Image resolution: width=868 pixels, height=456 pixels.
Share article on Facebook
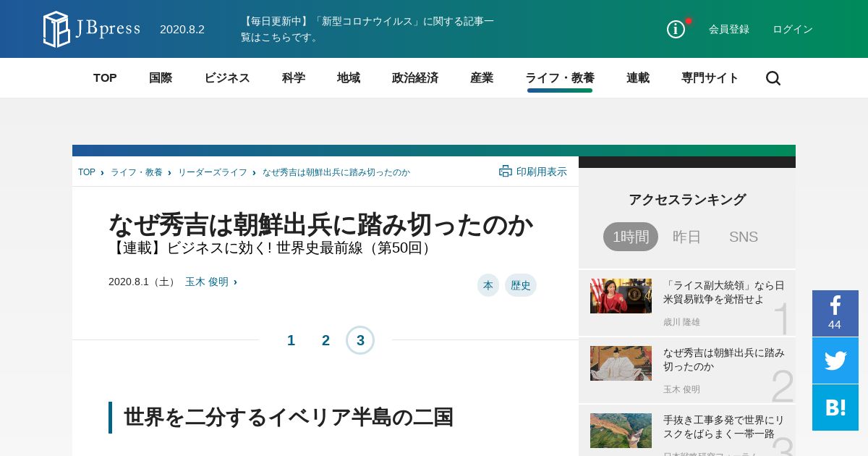click(835, 313)
